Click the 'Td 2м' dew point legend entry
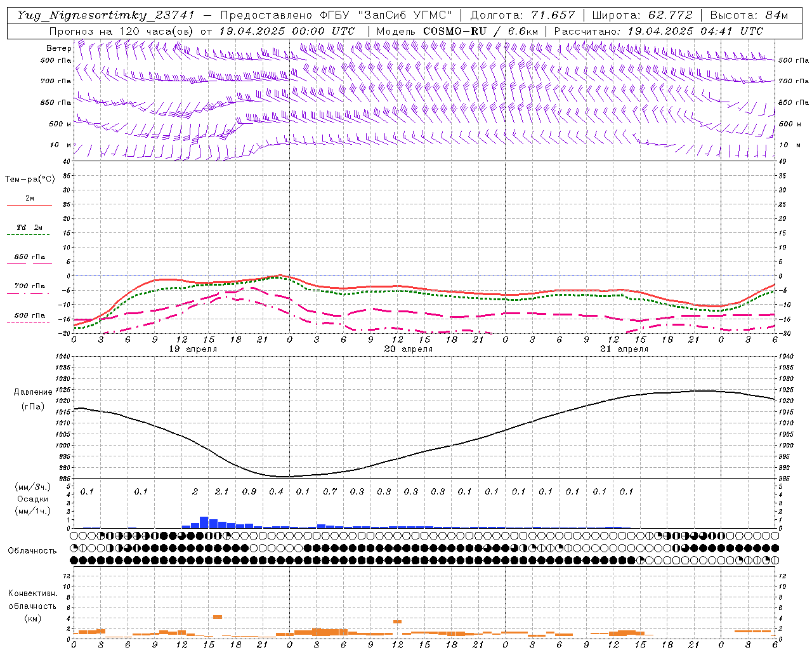The width and height of the screenshot is (812, 650). tap(29, 227)
